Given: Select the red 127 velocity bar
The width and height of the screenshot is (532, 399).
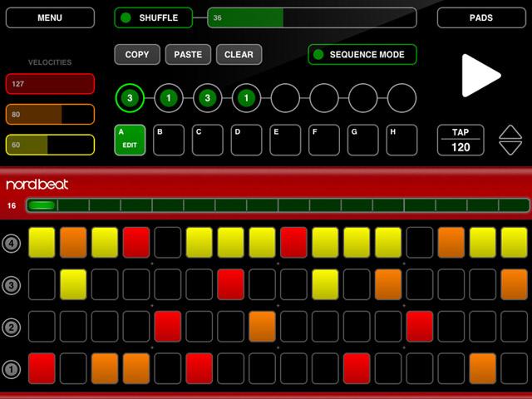Looking at the screenshot, I should (50, 84).
